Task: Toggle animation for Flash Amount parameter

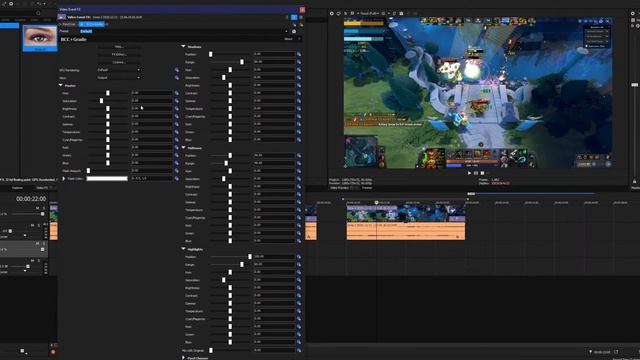Action: point(177,171)
